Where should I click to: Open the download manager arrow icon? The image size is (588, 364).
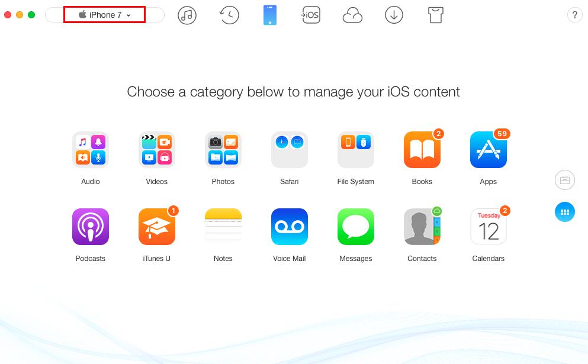pos(394,15)
